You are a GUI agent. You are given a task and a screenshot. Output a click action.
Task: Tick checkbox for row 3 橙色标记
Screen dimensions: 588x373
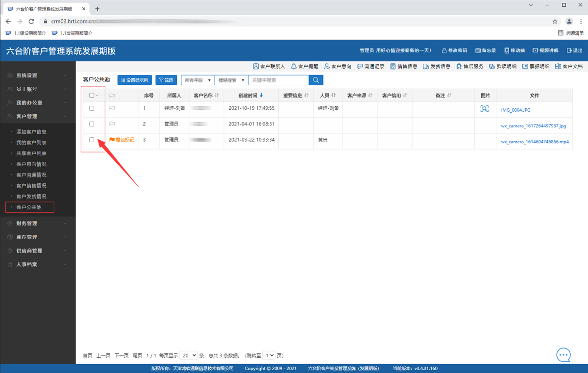tap(92, 140)
